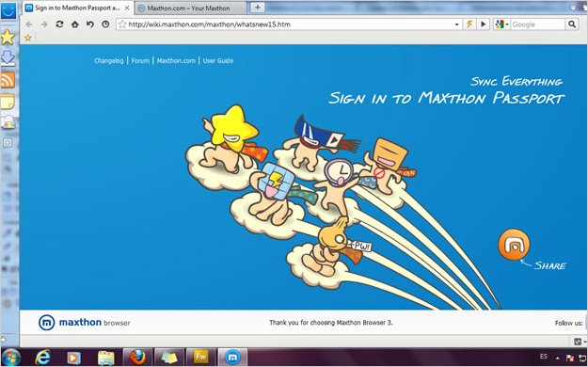This screenshot has width=588, height=367.
Task: Open search engine selector dropdown
Action: pos(501,24)
